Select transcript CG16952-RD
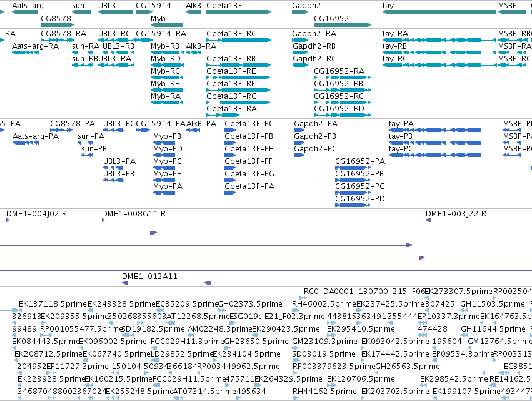The image size is (532, 401). [x=339, y=109]
